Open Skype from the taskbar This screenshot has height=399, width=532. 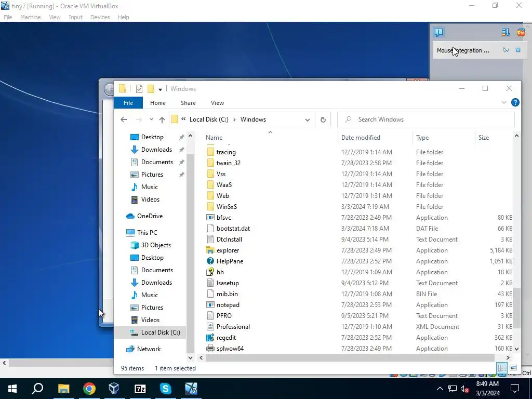(166, 389)
